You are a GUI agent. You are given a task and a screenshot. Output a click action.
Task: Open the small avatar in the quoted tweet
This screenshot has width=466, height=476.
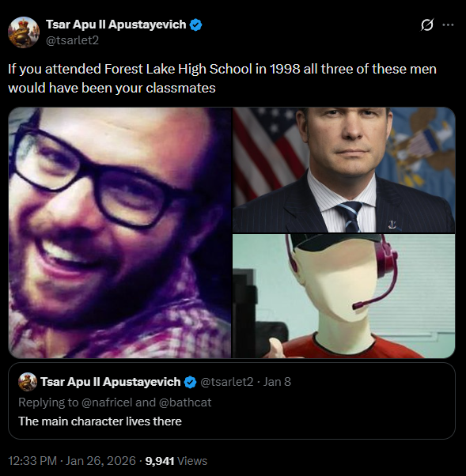tap(28, 382)
